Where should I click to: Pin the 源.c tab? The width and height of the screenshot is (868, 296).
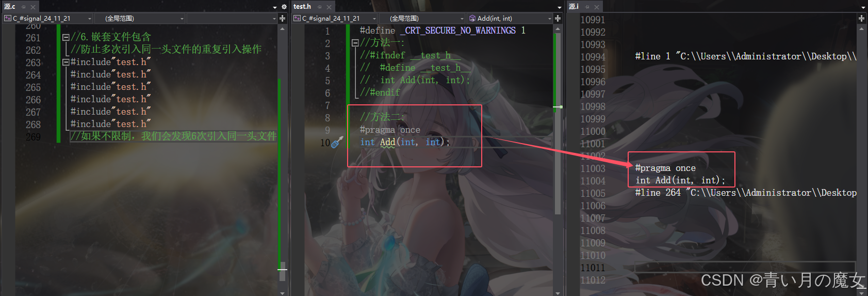pyautogui.click(x=23, y=7)
